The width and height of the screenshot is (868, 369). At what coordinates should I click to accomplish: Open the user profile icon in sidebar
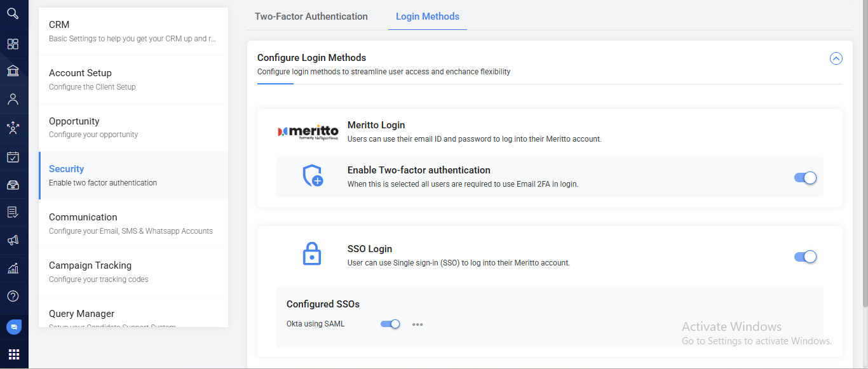[13, 99]
